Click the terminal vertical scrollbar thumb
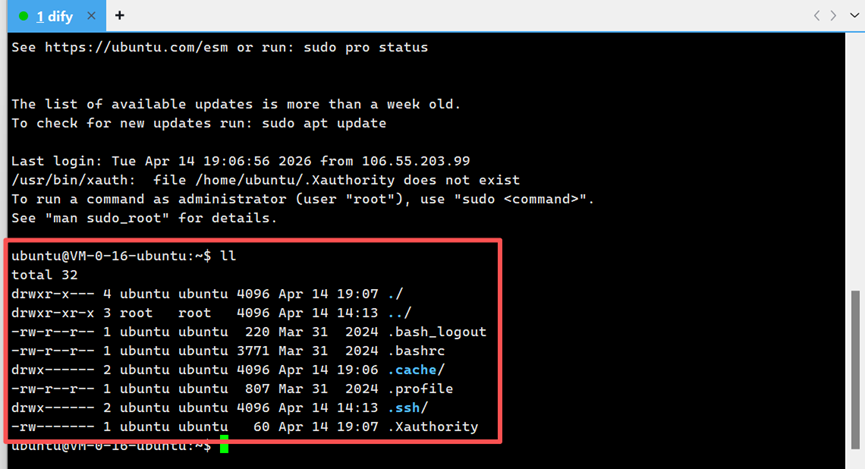 pyautogui.click(x=855, y=370)
